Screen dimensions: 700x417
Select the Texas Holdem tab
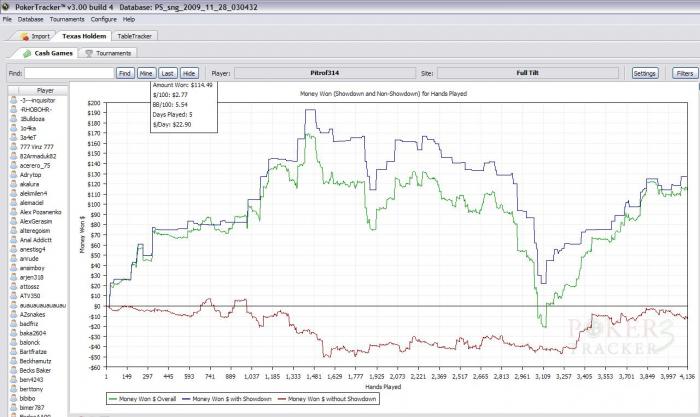click(84, 36)
